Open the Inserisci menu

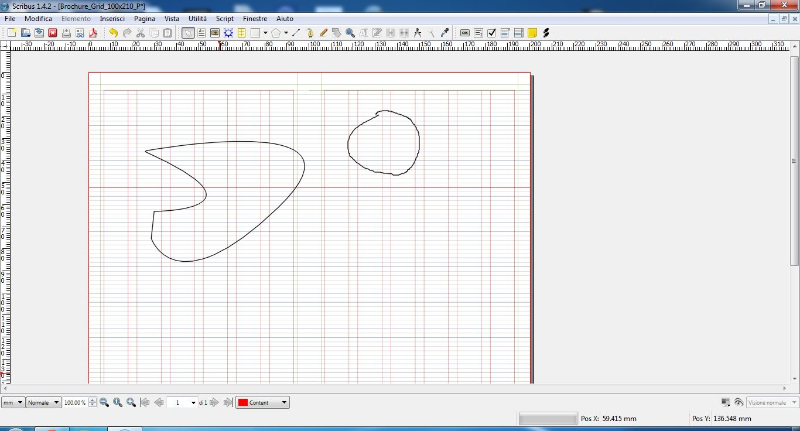coord(112,19)
